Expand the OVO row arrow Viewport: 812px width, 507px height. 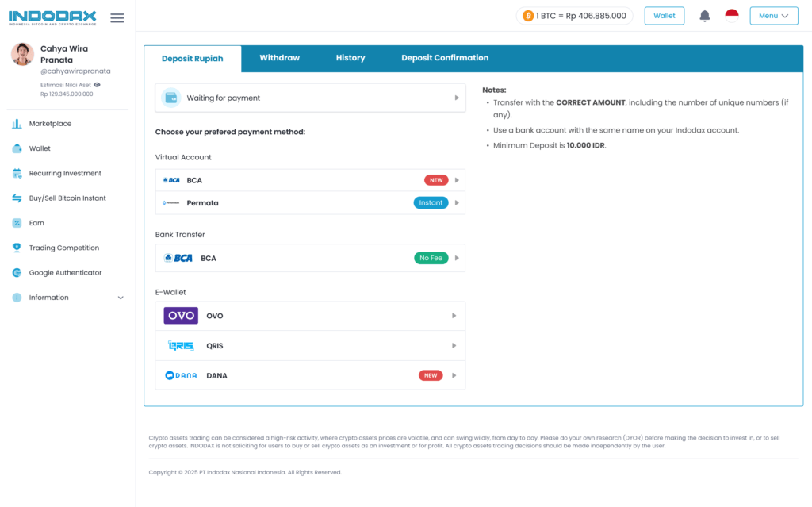point(454,316)
